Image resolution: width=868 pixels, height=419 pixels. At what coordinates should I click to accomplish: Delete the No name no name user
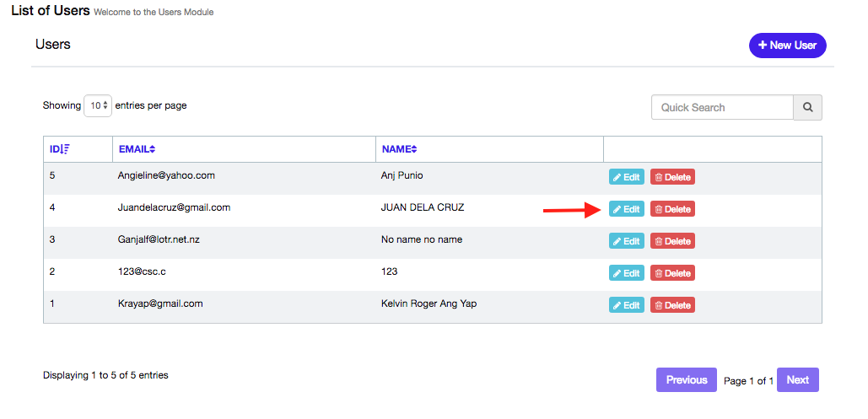point(672,241)
